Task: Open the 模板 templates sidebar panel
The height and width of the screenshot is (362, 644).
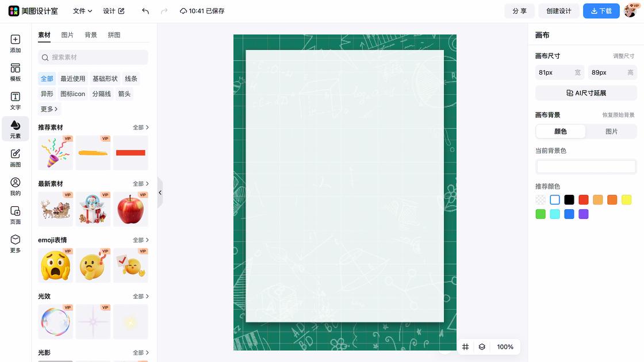Action: pos(15,72)
